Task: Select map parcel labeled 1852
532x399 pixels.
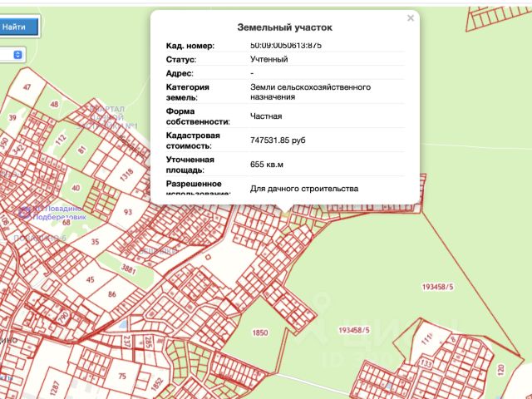Action: (x=158, y=385)
